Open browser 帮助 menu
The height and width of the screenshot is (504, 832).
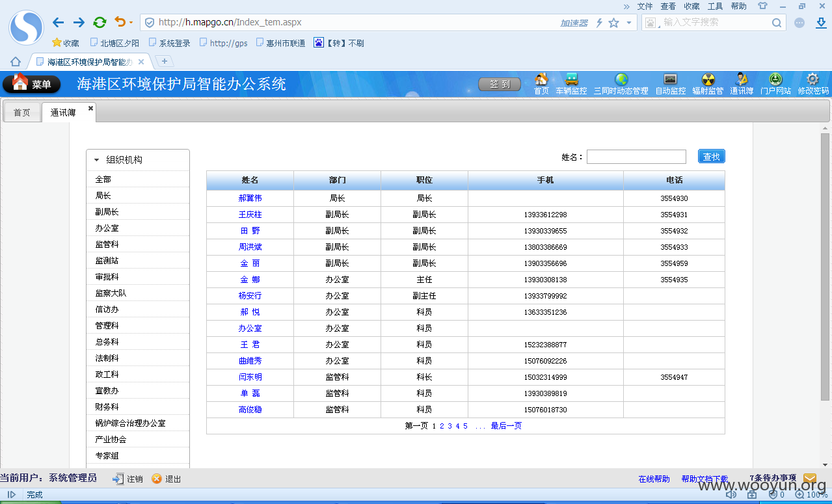pos(738,6)
